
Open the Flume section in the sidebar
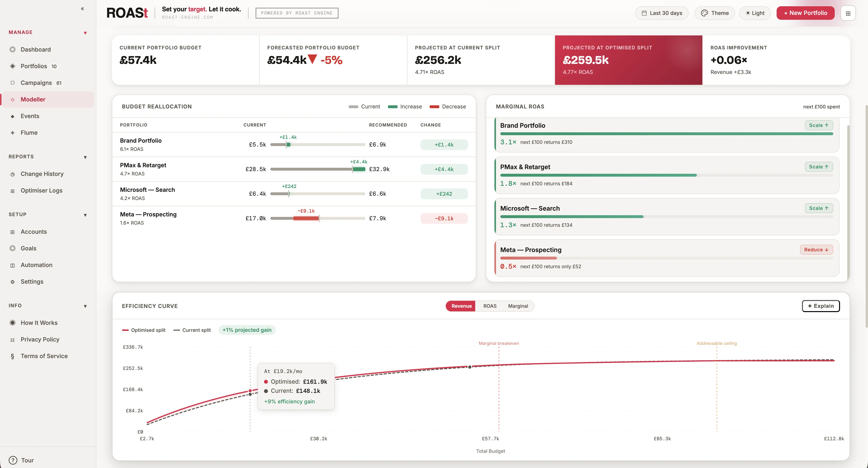coord(29,132)
